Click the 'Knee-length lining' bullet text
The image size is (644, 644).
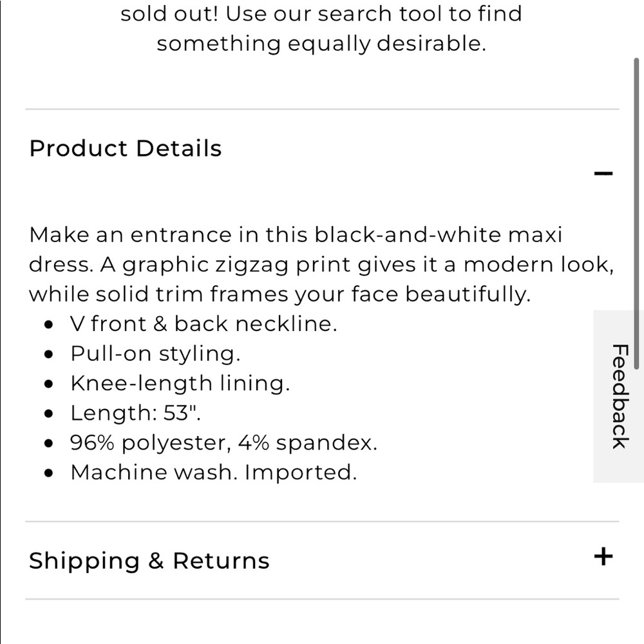180,383
